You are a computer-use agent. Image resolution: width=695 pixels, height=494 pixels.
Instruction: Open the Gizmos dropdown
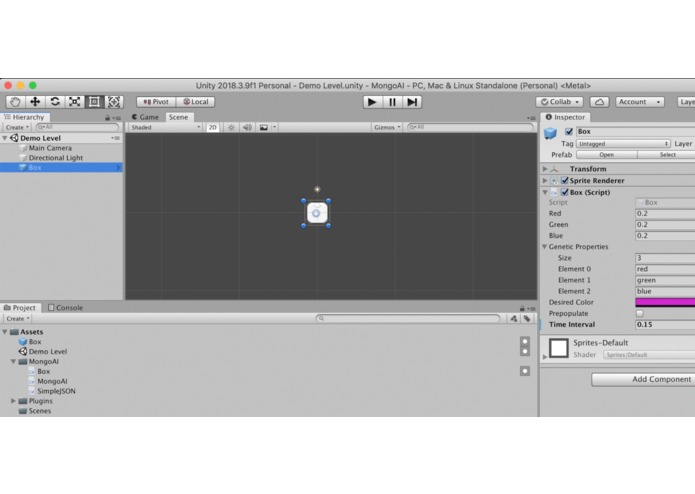click(387, 127)
